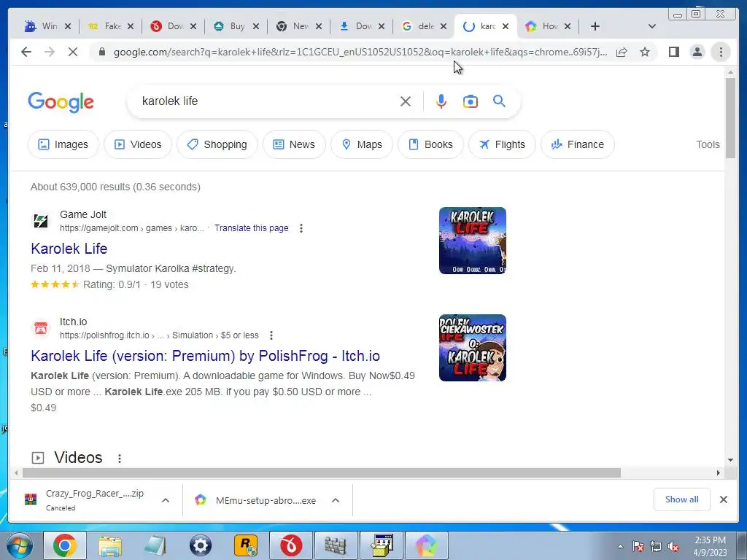Search by image with camera icon
The width and height of the screenshot is (747, 560).
471,101
